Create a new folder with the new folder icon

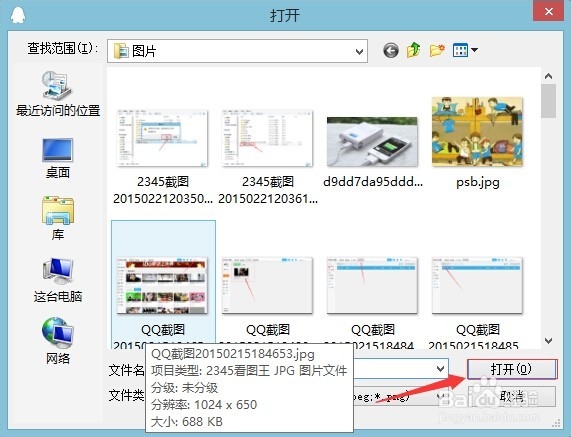(x=437, y=51)
